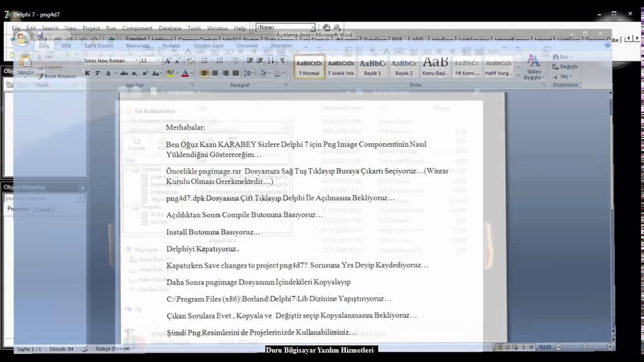644x362 pixels.
Task: Decrease paragraph indent
Action: click(250, 61)
